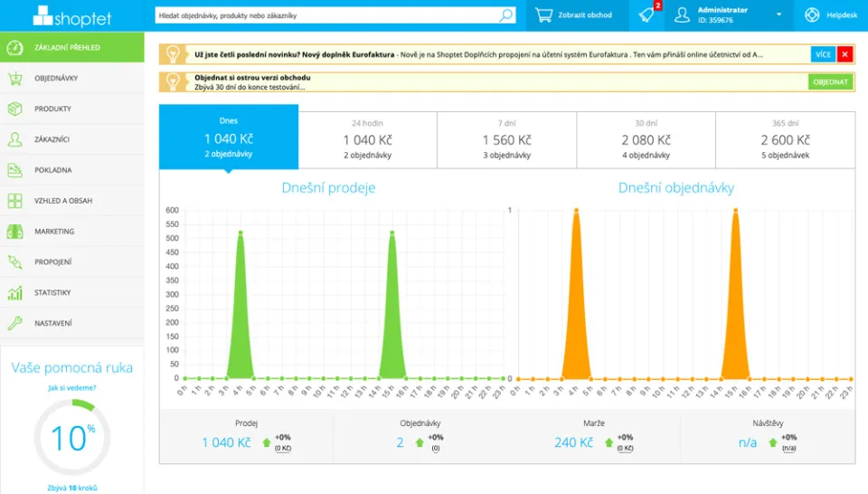Expand the Administrator account dropdown arrow
Screen dimensions: 868x494
tap(778, 15)
